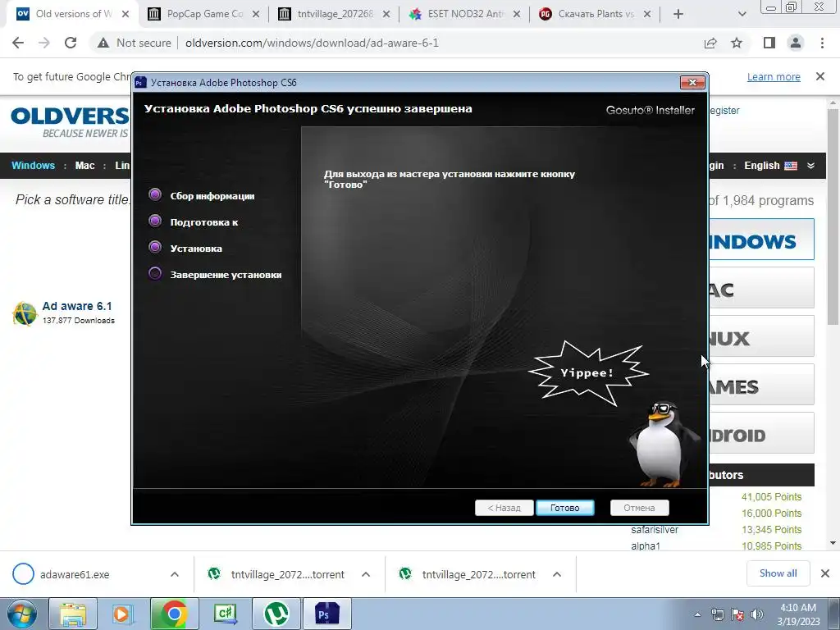Switch to PopCap Game Co tab
This screenshot has width=840, height=630.
pyautogui.click(x=203, y=14)
